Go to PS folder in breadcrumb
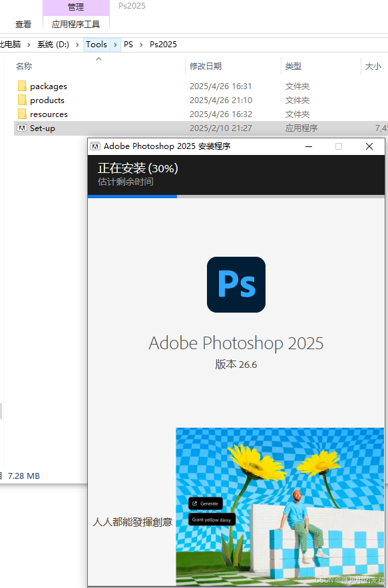 point(128,45)
